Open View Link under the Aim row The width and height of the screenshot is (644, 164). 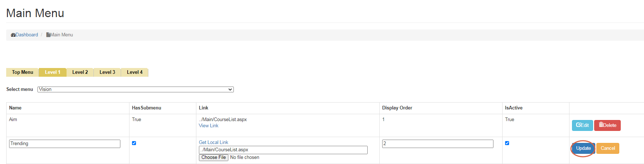coord(208,126)
